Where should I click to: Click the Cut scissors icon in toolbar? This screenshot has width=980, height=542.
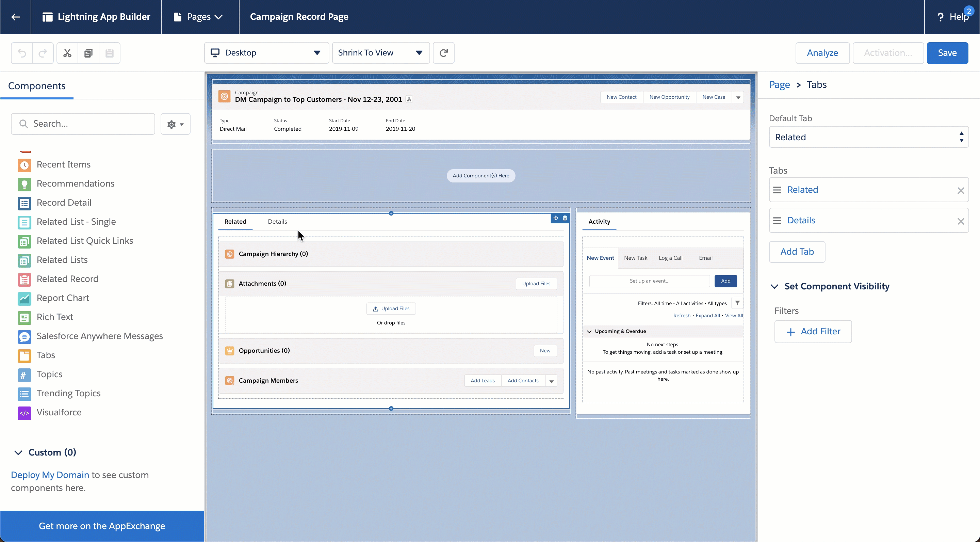point(67,53)
